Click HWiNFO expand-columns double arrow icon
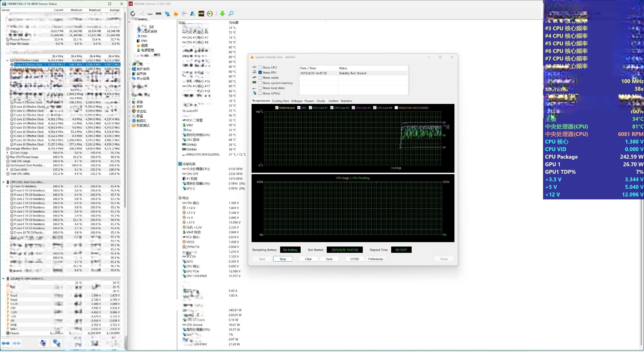 6,343
